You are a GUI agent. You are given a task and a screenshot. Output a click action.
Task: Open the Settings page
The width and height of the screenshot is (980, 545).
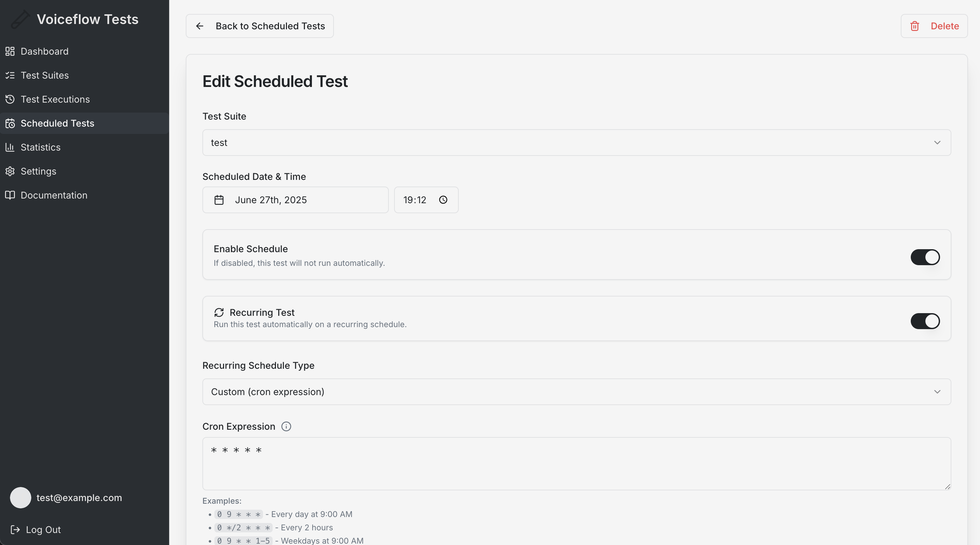[85, 171]
